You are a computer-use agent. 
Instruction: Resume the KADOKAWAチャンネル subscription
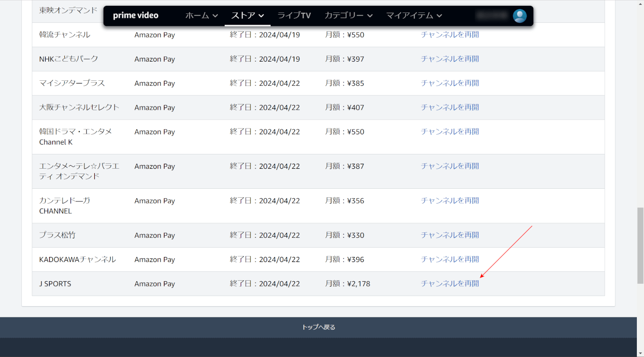450,259
